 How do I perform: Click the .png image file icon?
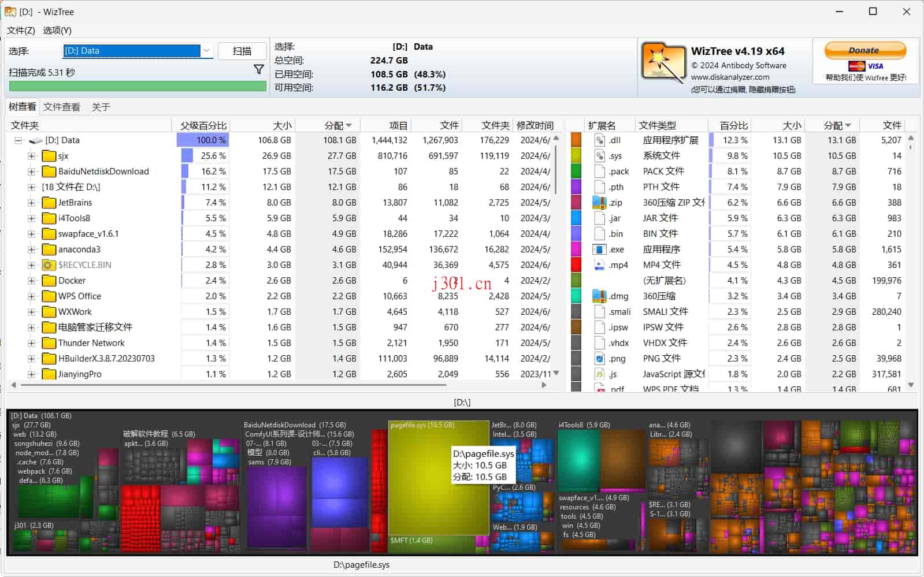[x=599, y=358]
